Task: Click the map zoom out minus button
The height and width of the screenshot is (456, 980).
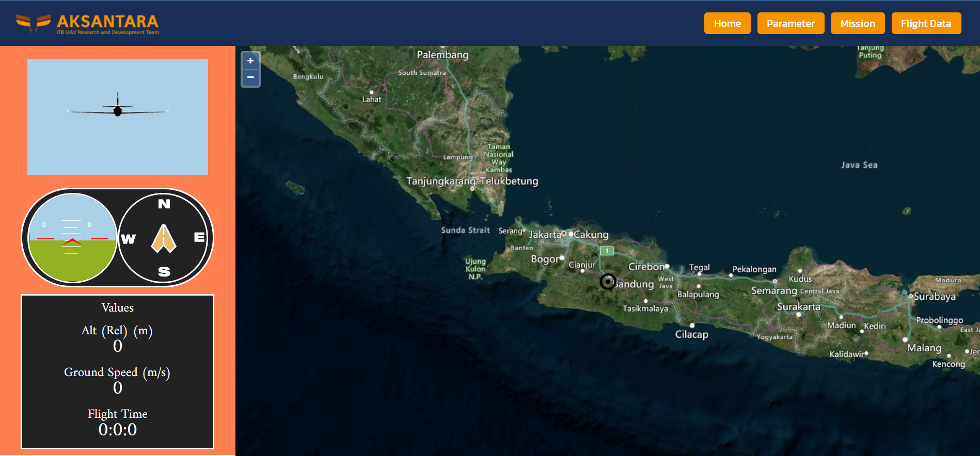Action: pyautogui.click(x=250, y=77)
